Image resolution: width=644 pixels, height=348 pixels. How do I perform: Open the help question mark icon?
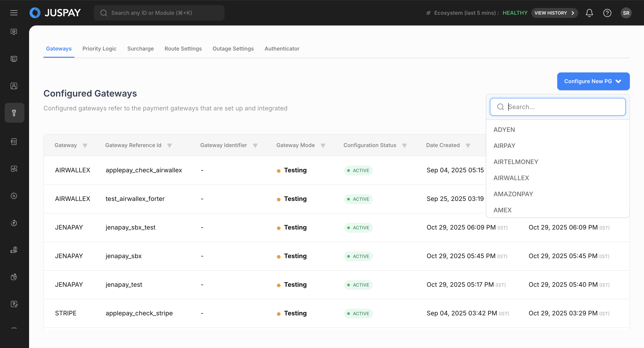[607, 13]
